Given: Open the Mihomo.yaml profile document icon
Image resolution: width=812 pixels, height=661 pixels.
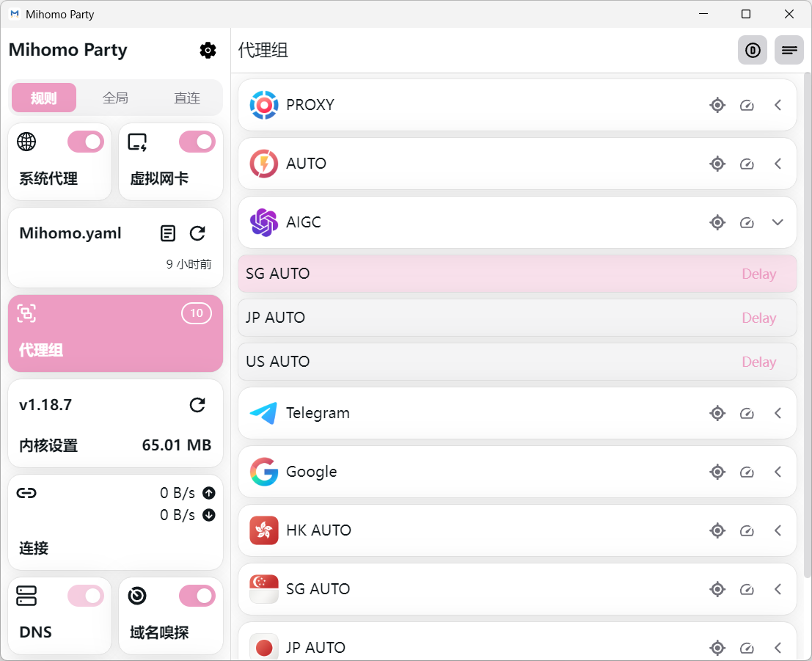Looking at the screenshot, I should click(x=168, y=233).
